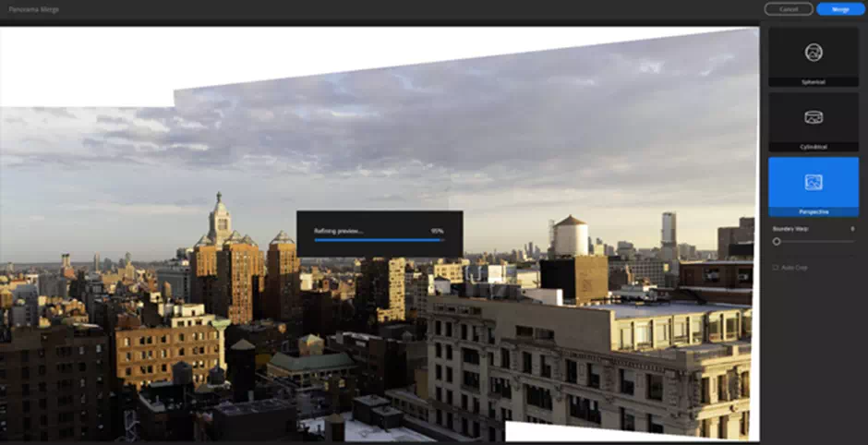Screen dimensions: 868x445
Task: Click the Merge button
Action: (840, 9)
